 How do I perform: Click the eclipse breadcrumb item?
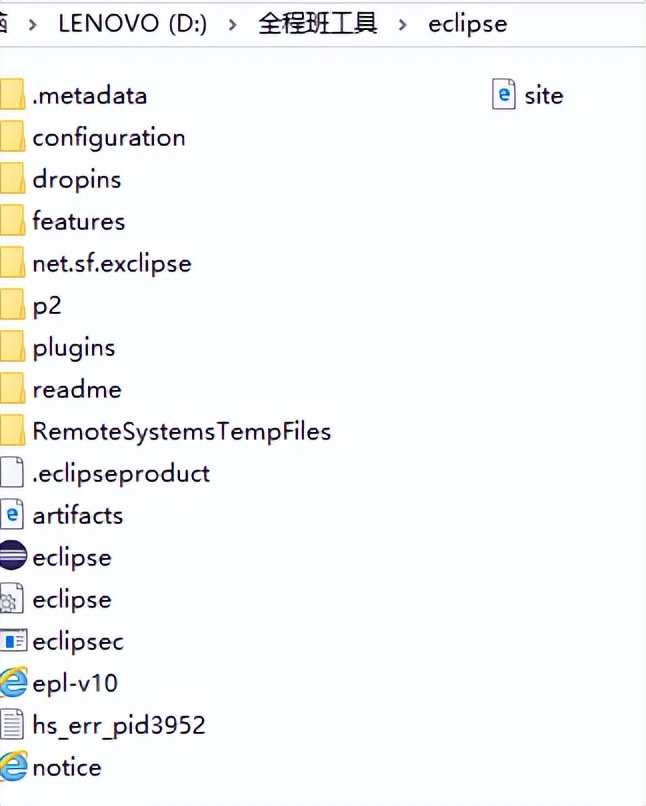pos(467,23)
